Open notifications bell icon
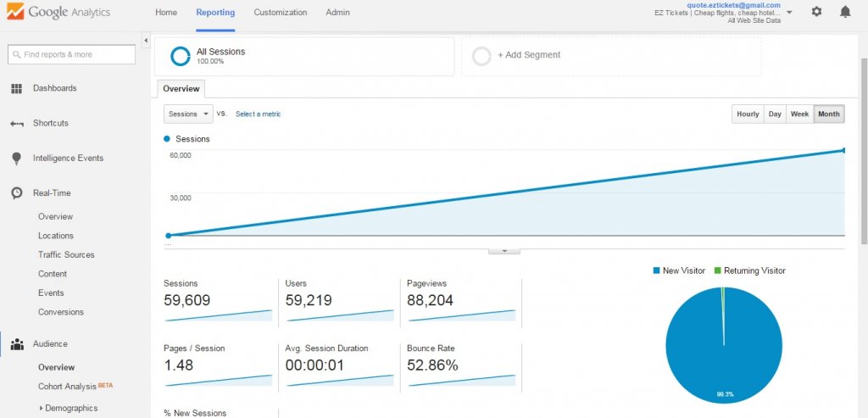 pos(844,12)
